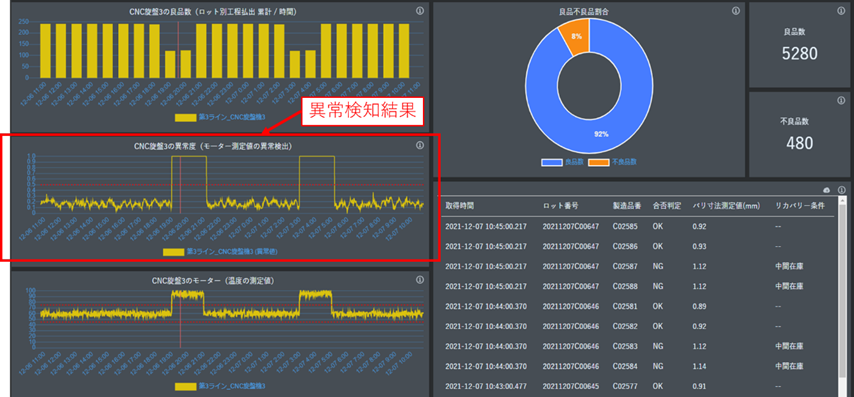Select product number C02587 cell
This screenshot has width=854, height=397.
click(624, 266)
